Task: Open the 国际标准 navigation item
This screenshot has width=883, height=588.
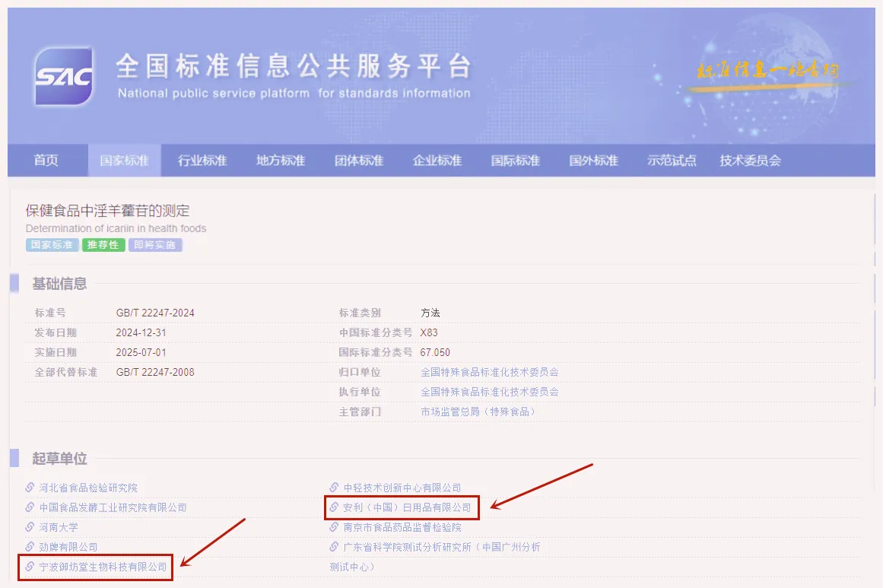Action: coord(516,161)
